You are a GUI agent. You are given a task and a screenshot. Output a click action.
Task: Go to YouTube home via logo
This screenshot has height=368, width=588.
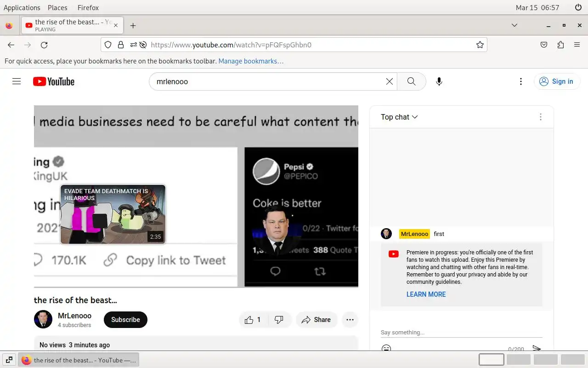tap(54, 81)
